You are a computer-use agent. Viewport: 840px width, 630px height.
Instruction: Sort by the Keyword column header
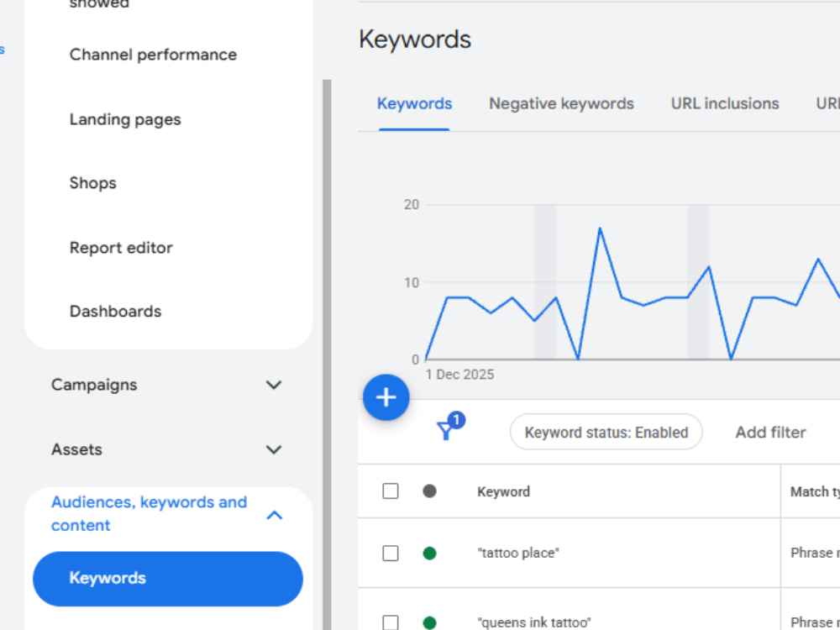coord(503,491)
